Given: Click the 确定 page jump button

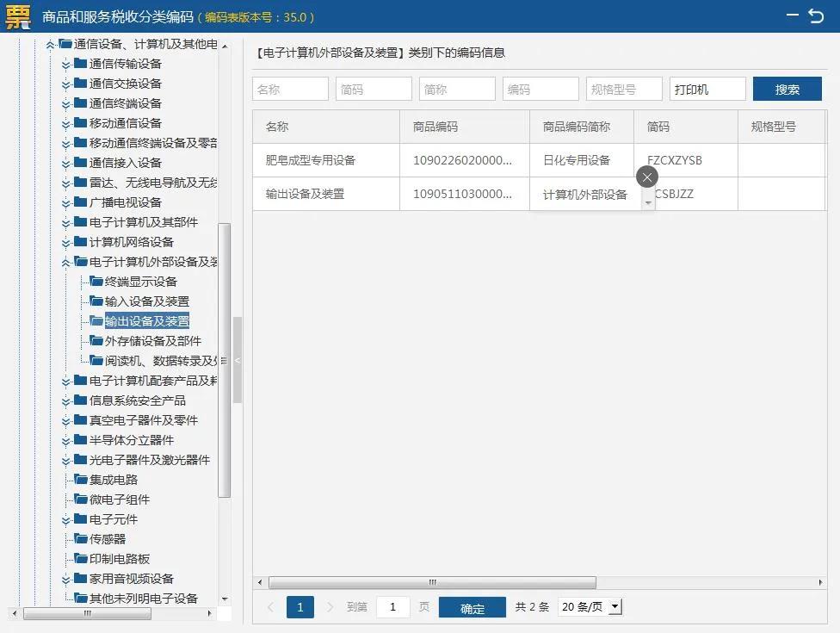Looking at the screenshot, I should 472,606.
